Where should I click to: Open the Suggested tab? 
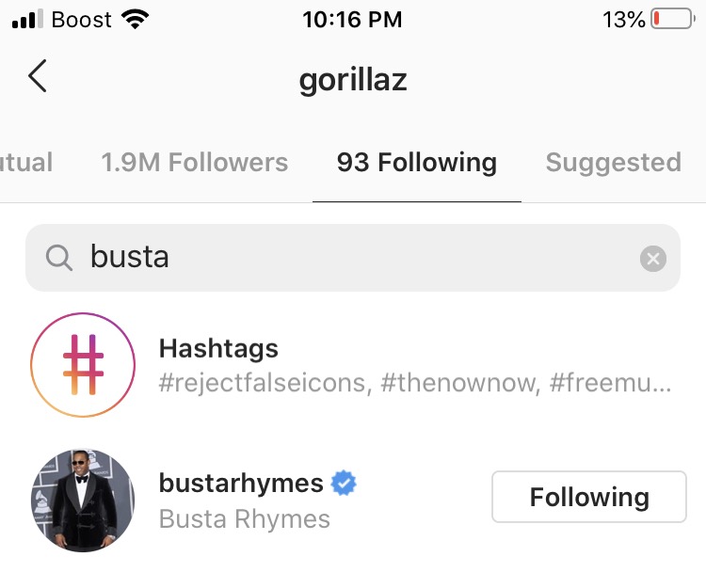pyautogui.click(x=613, y=163)
